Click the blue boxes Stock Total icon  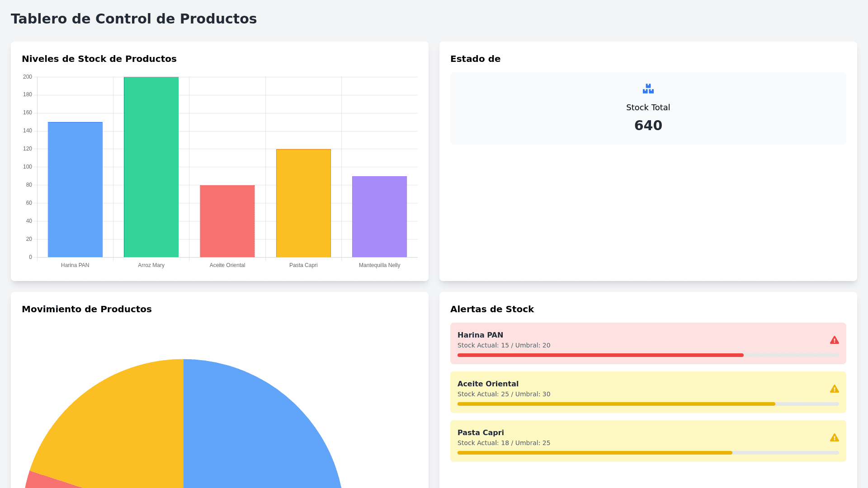pos(648,89)
